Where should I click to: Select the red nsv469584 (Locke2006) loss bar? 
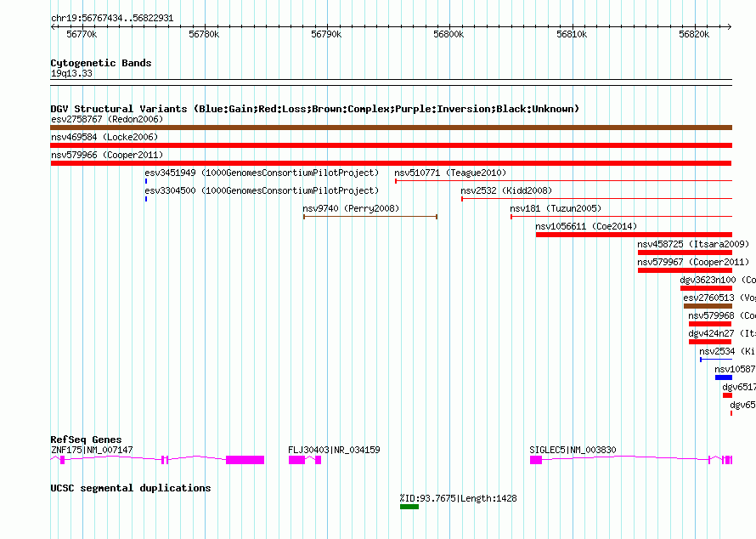click(x=391, y=145)
